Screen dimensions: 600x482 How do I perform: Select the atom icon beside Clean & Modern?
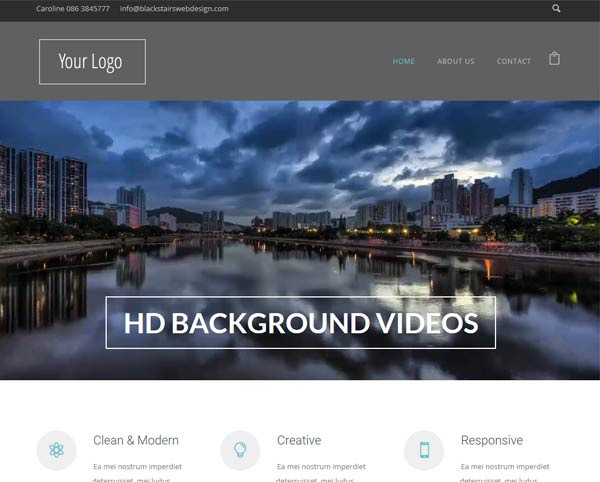[x=56, y=450]
